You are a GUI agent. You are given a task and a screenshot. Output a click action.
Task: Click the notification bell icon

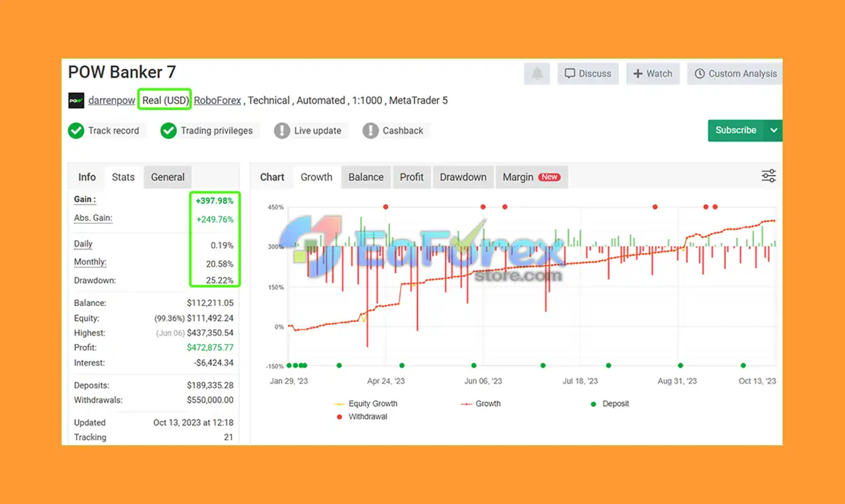pyautogui.click(x=537, y=74)
